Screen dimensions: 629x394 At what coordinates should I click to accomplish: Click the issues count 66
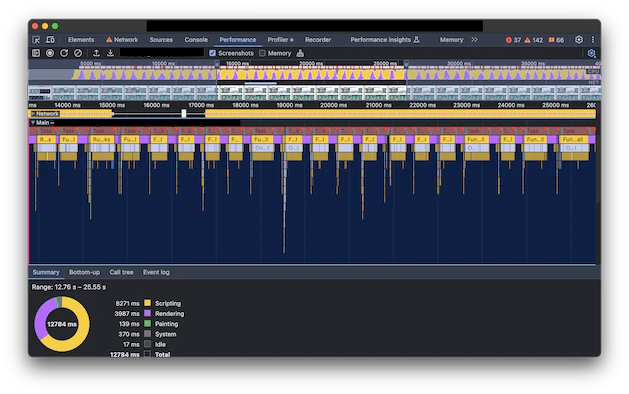[556, 40]
